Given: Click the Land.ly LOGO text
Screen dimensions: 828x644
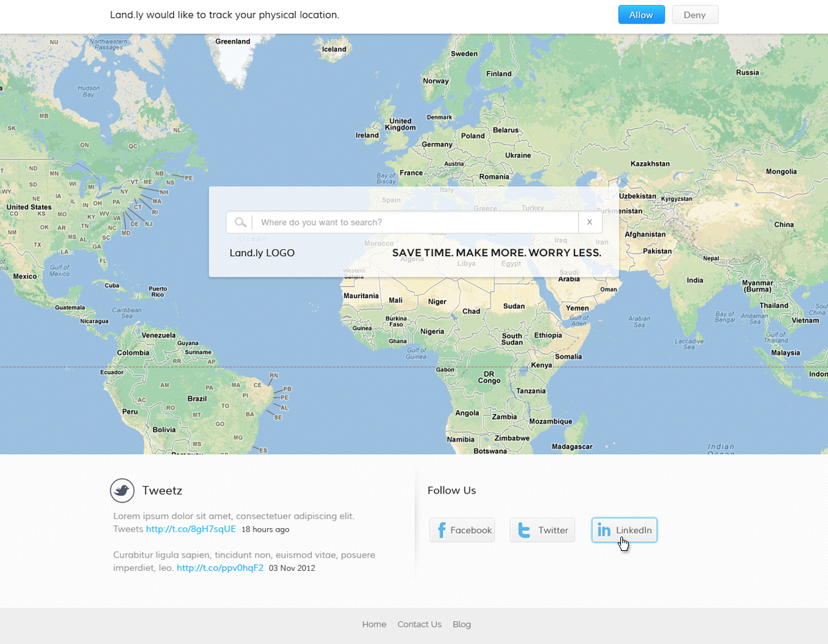Looking at the screenshot, I should 262,253.
